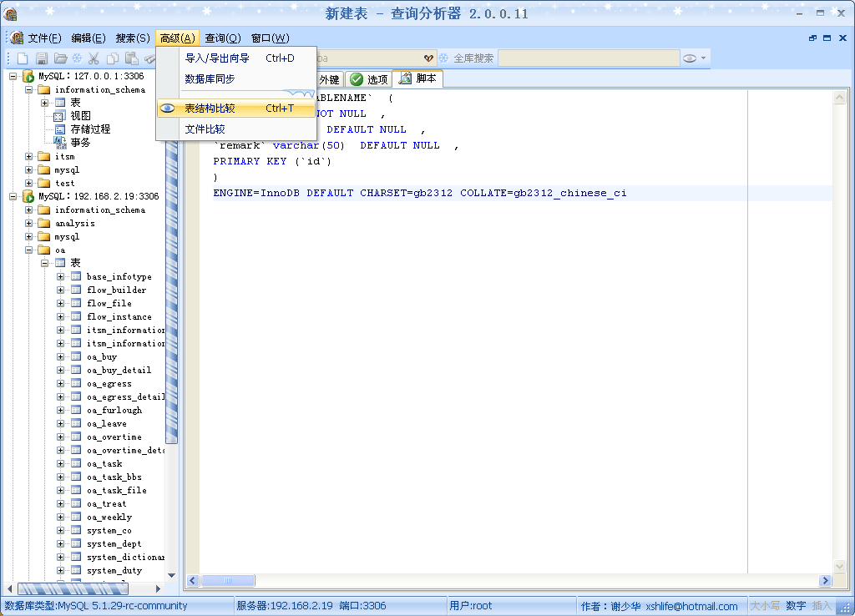The image size is (855, 616).
Task: Choose 表结构比较 from the menu
Action: pyautogui.click(x=236, y=109)
